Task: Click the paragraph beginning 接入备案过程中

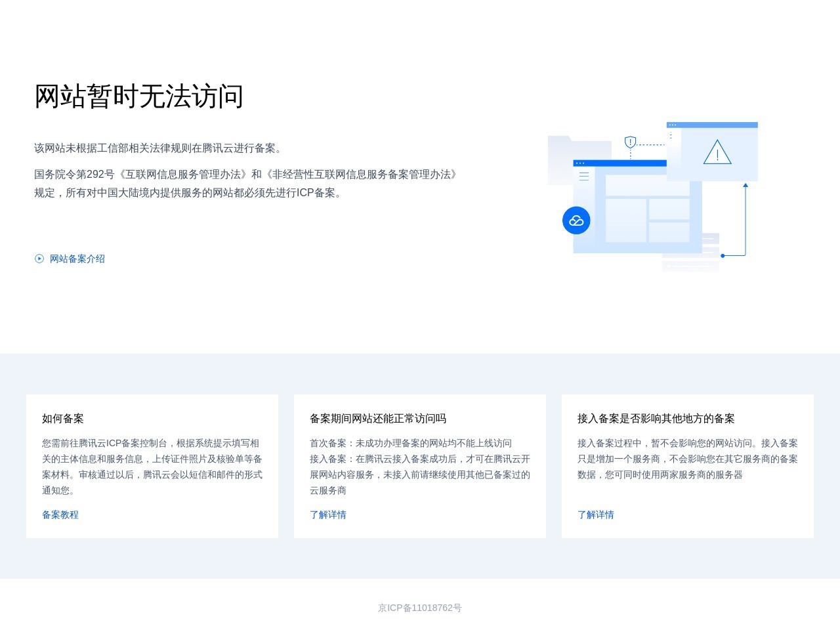Action: 688,459
